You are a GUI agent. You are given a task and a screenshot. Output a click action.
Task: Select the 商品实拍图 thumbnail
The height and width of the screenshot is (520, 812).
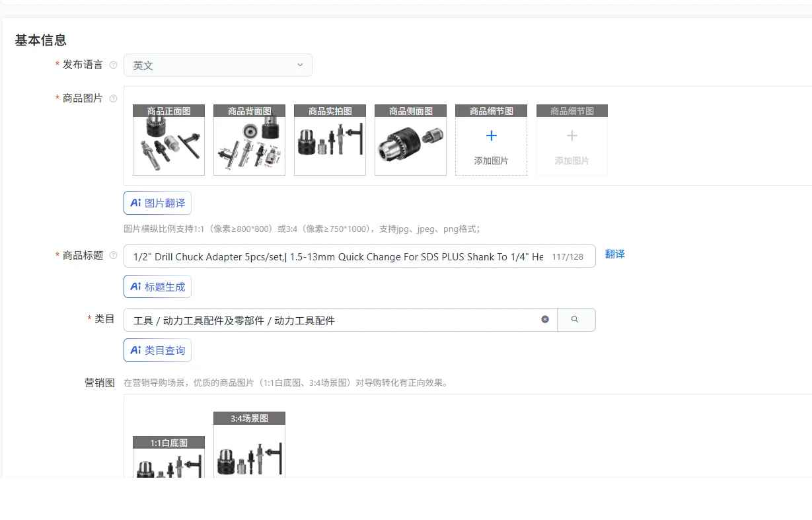coord(330,140)
